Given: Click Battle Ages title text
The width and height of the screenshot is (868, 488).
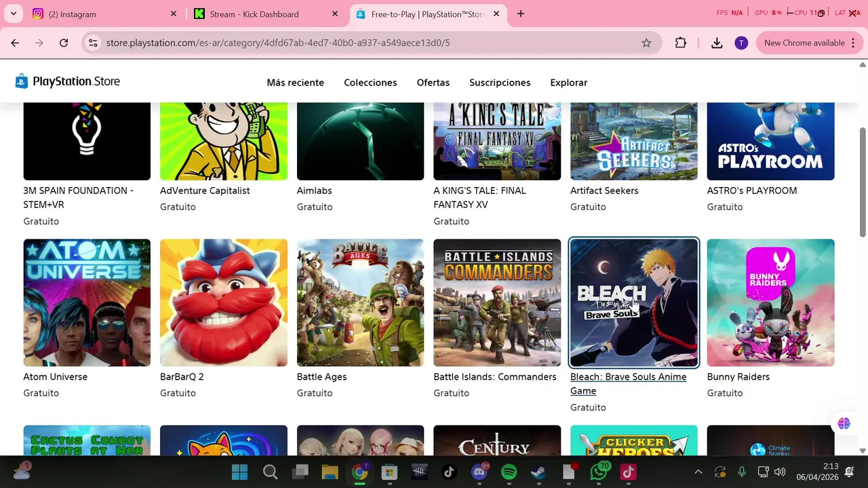Looking at the screenshot, I should point(321,377).
